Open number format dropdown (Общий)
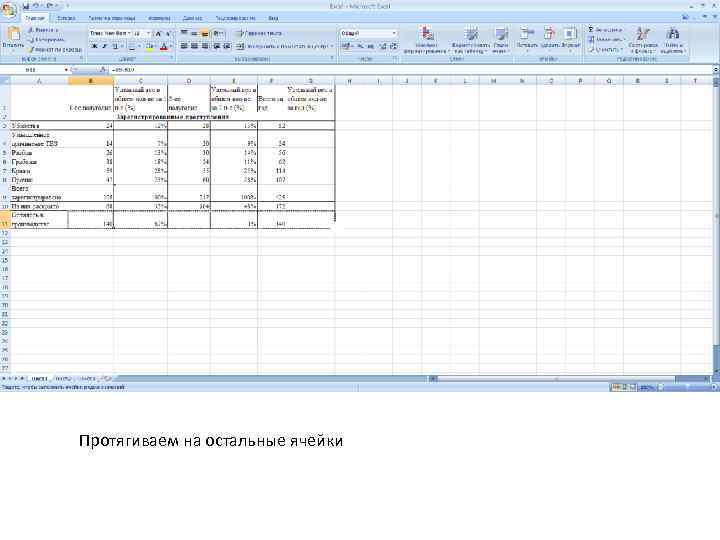Viewport: 720px width, 540px height. pyautogui.click(x=394, y=34)
